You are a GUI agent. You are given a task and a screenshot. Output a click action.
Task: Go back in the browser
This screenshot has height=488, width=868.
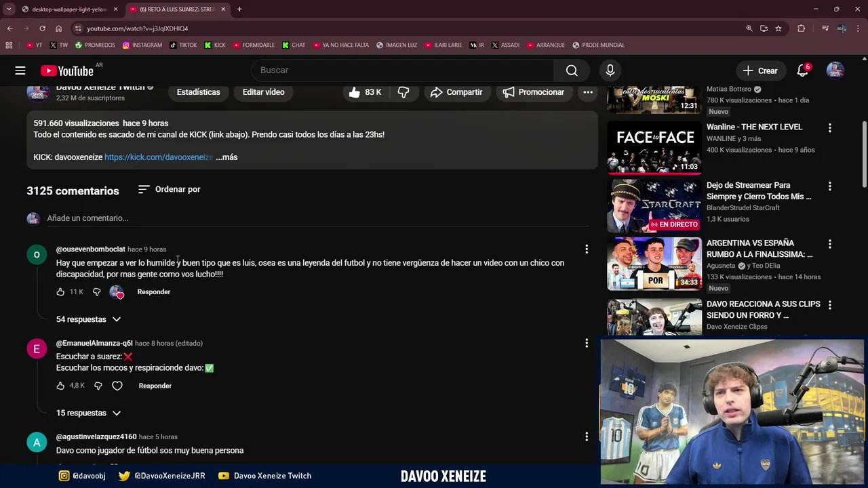coord(9,28)
